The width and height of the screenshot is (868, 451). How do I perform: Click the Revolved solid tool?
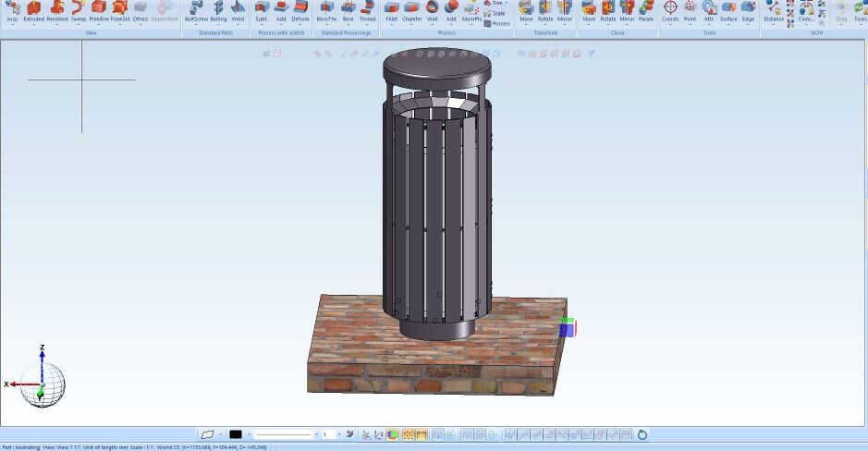(57, 10)
